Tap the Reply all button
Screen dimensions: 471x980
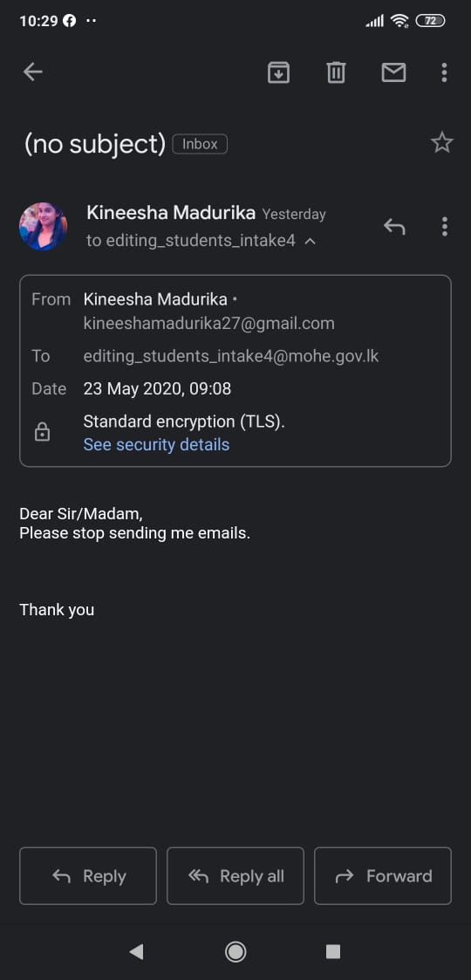235,875
